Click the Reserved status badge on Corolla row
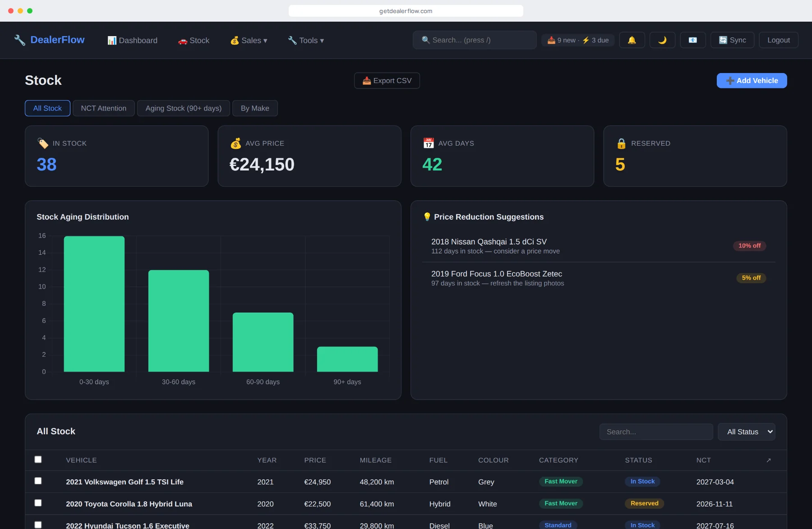 (644, 503)
